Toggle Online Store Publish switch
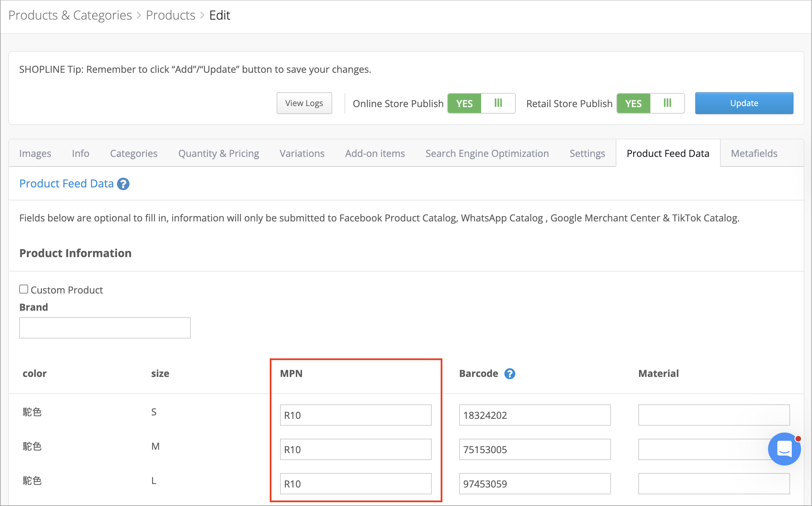812x506 pixels. 482,103
